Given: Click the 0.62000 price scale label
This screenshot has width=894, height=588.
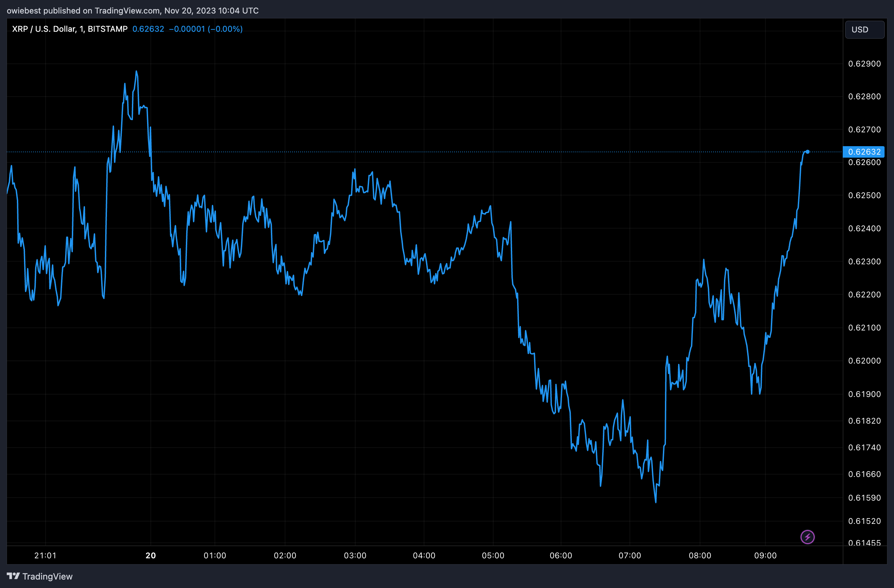Looking at the screenshot, I should tap(864, 361).
